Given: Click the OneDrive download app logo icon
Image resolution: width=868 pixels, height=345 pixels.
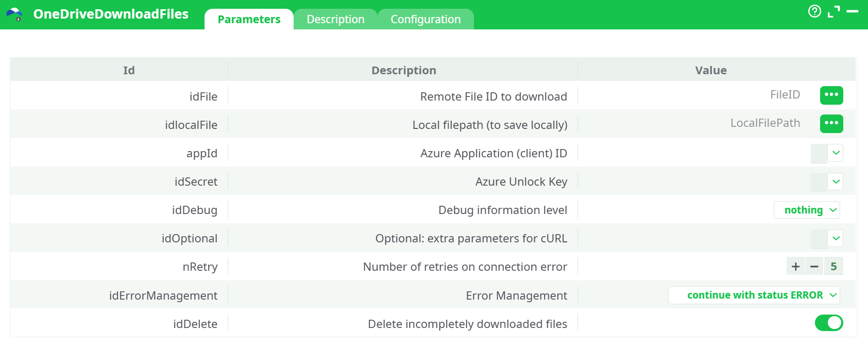Looking at the screenshot, I should pyautogui.click(x=14, y=14).
